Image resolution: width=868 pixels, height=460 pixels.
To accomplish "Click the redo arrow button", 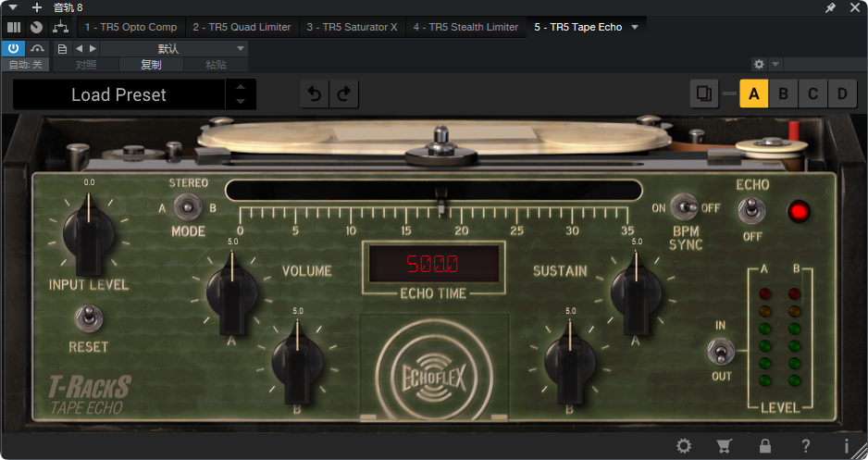I will coord(344,94).
